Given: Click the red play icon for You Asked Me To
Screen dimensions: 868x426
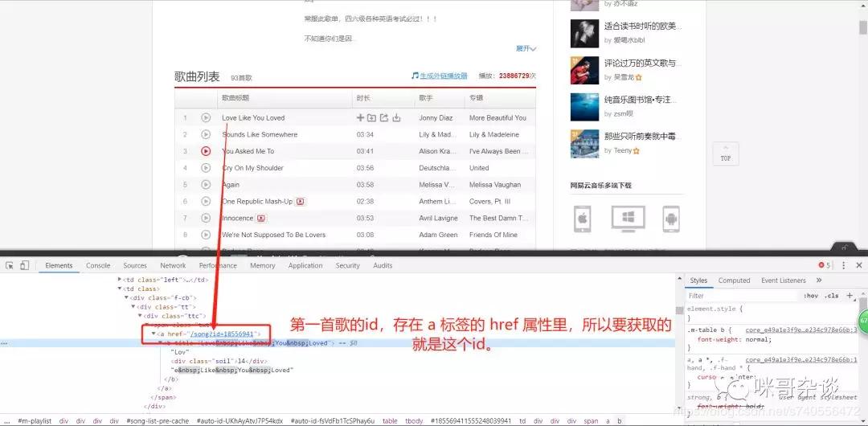Looking at the screenshot, I should pos(206,151).
